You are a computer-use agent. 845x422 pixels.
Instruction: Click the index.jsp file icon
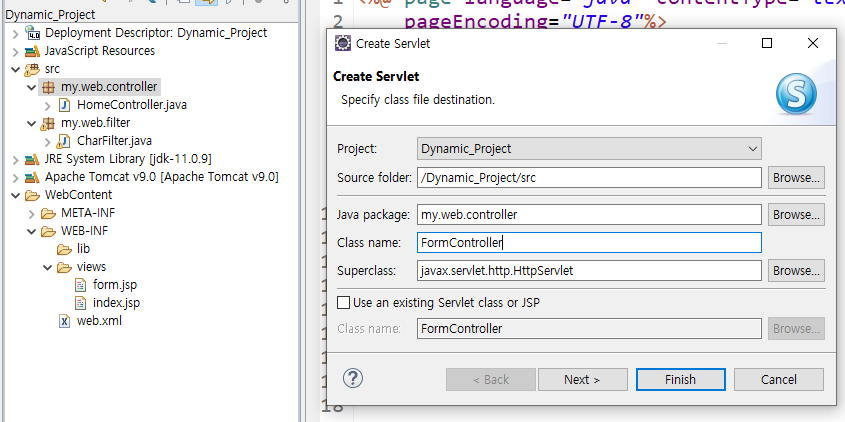click(x=80, y=303)
